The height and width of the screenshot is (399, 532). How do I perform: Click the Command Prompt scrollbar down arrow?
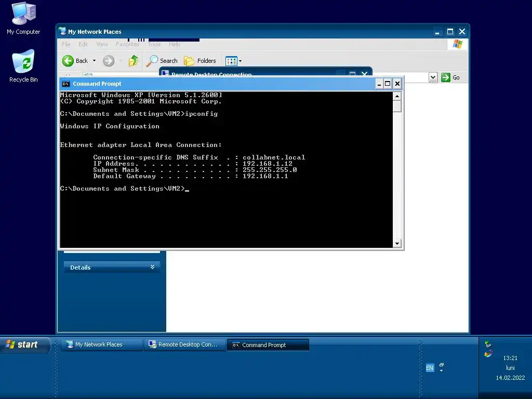(397, 243)
